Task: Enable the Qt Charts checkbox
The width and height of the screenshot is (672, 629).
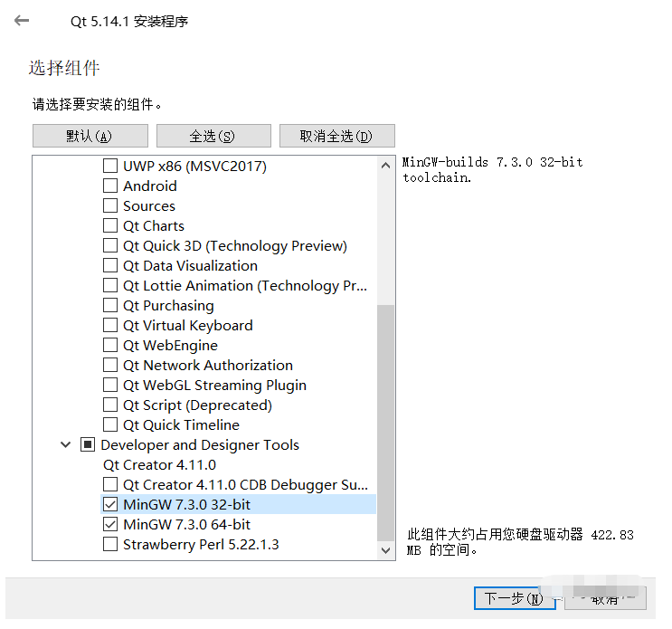Action: coord(110,225)
